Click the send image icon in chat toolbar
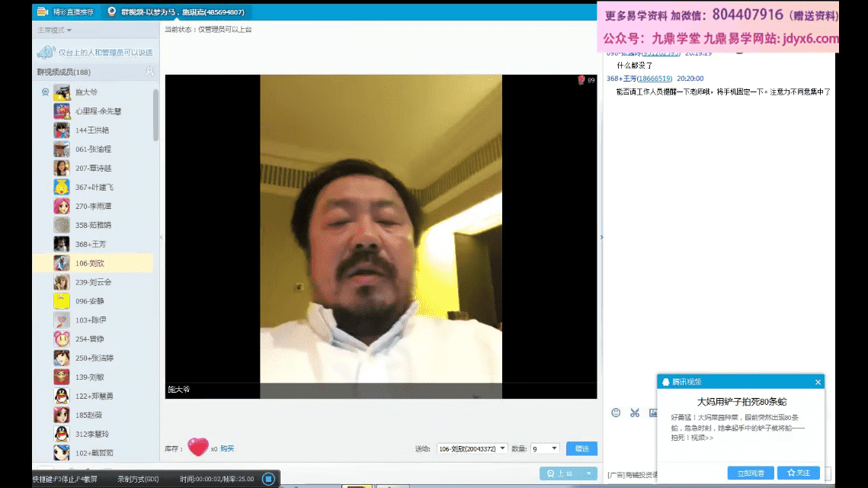This screenshot has height=488, width=868. coord(652,413)
